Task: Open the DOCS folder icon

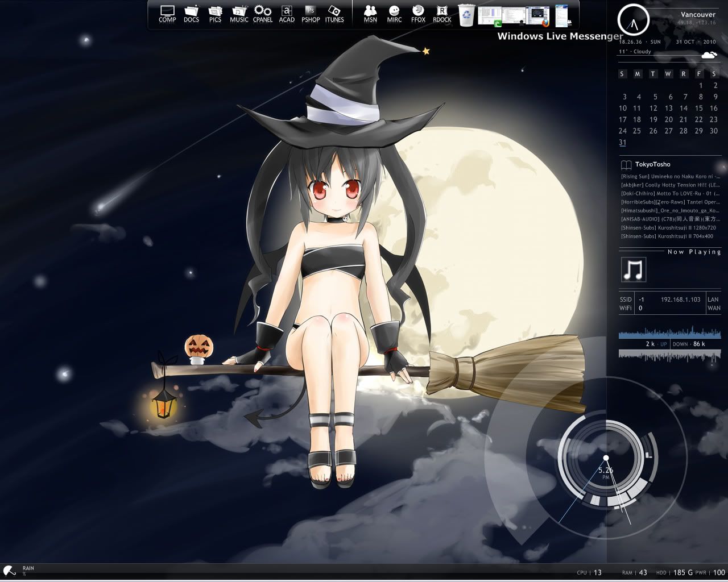Action: (192, 14)
